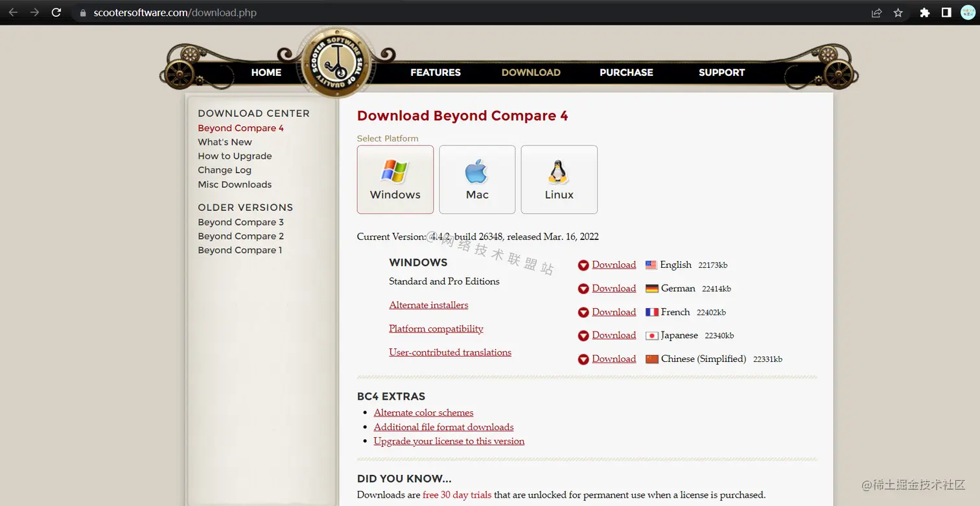Click the Standard and Pro Editions text
This screenshot has height=506, width=980.
444,282
